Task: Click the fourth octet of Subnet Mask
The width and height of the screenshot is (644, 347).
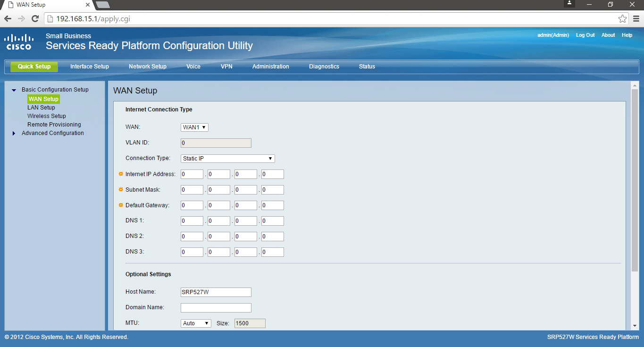Action: (x=273, y=190)
